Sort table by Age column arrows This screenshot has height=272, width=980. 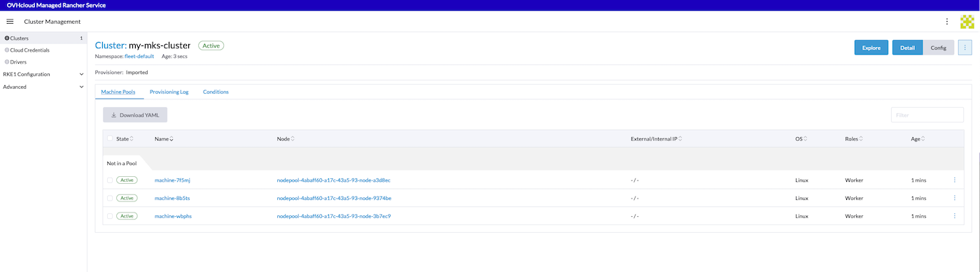coord(923,138)
